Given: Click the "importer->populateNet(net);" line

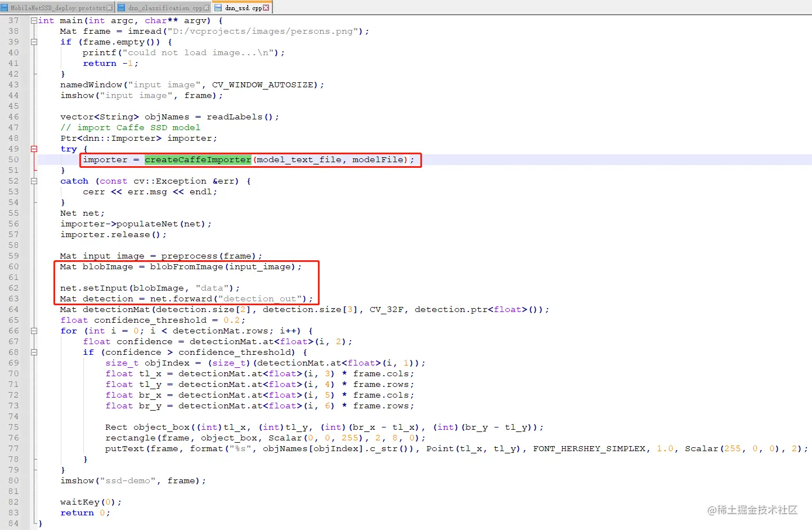Looking at the screenshot, I should click(x=136, y=224).
